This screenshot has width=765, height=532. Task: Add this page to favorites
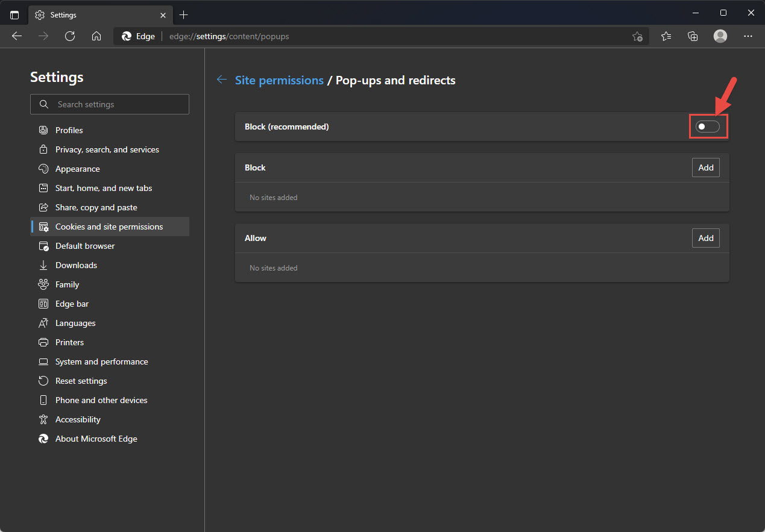tap(637, 37)
